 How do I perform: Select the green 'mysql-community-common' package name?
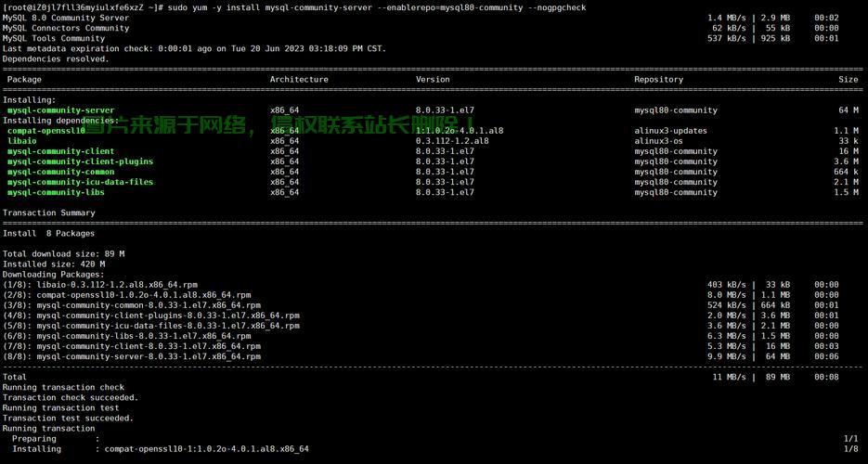(x=61, y=172)
